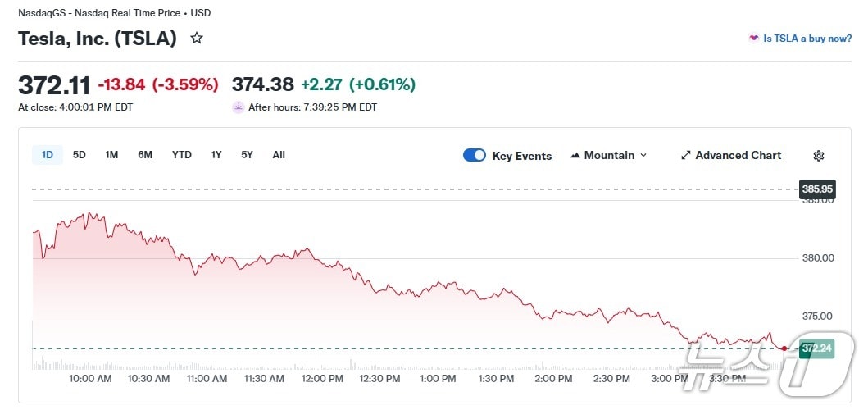Select the All time range
Viewport: 868px width, 410px height.
(279, 155)
